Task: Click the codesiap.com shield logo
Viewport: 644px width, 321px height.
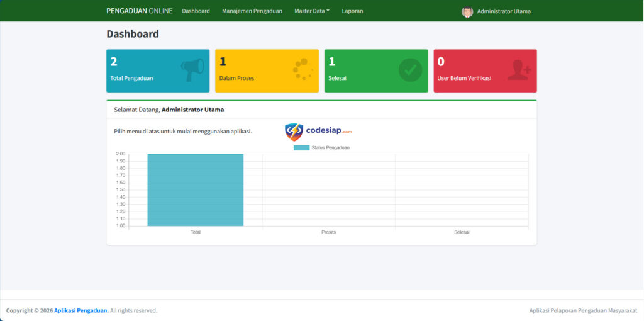Action: pos(294,132)
